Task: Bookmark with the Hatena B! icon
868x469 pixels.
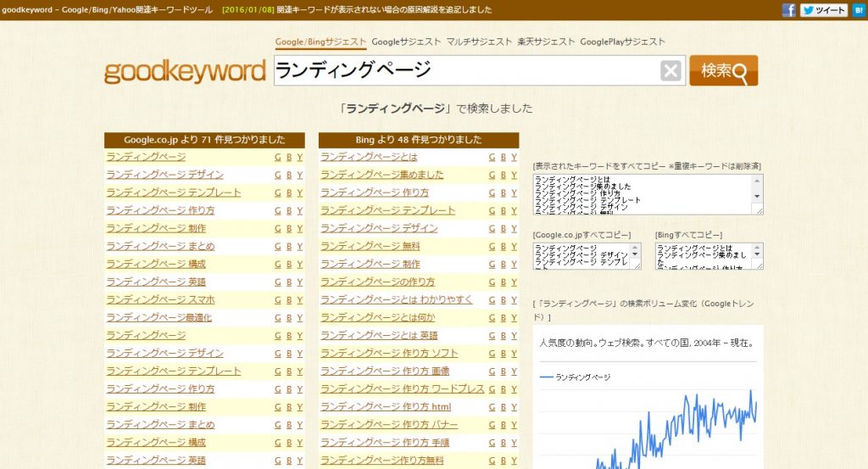Action: 860,10
